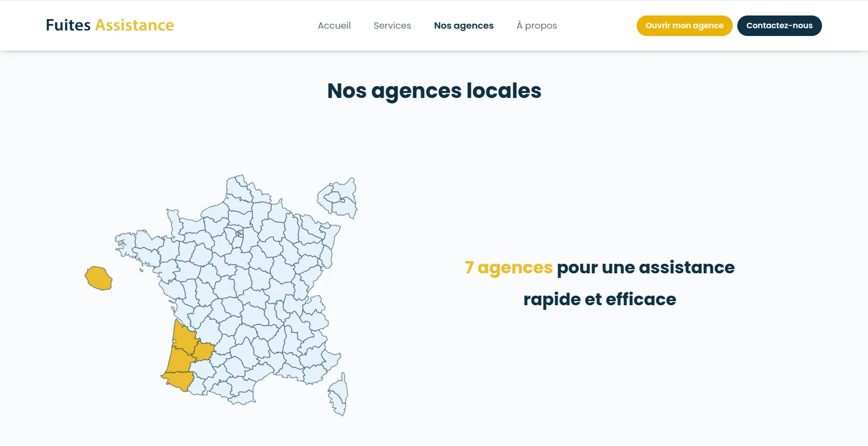
Task: Click the Fuites Assistance logo
Action: pos(110,25)
